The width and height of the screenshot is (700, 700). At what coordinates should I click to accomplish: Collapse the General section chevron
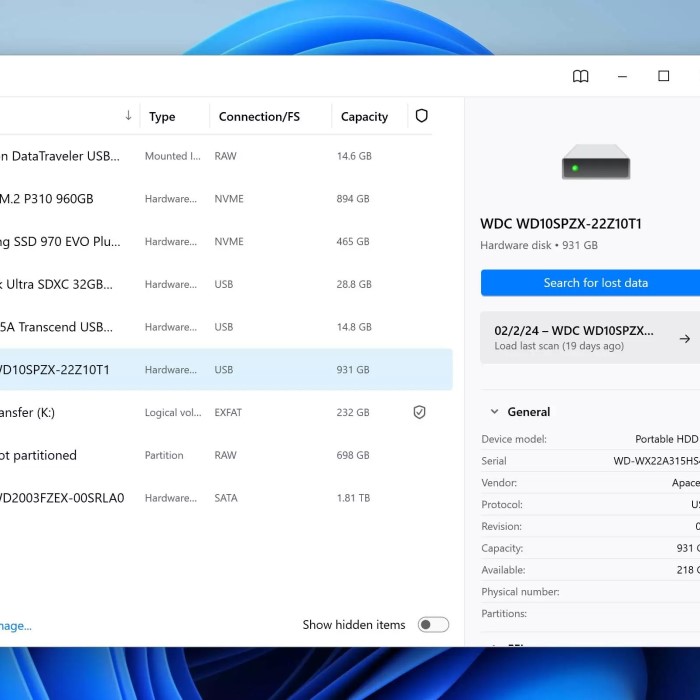[x=494, y=412]
